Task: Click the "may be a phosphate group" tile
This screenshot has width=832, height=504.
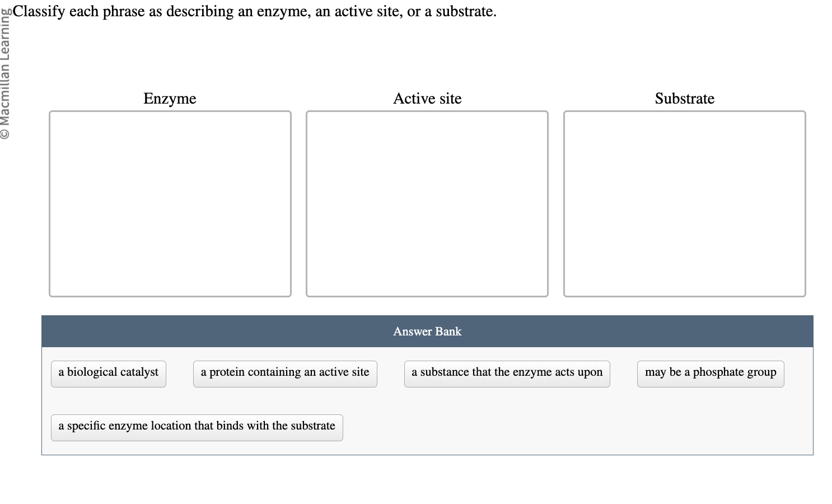Action: click(x=710, y=372)
